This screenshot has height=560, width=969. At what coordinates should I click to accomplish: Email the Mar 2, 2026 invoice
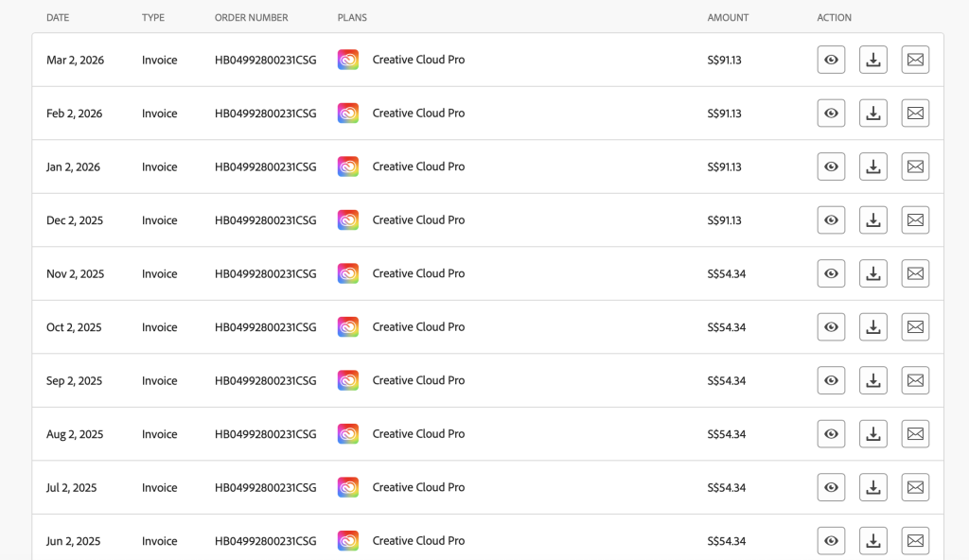[x=915, y=60]
